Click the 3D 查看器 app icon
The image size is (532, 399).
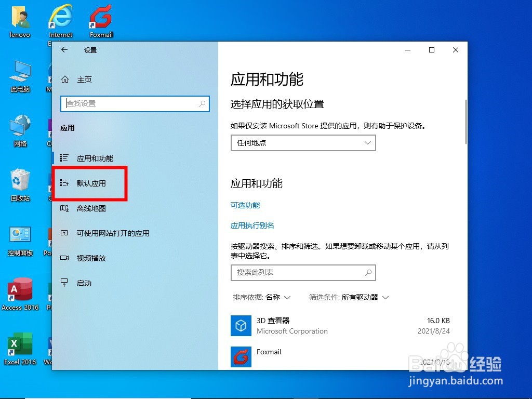click(241, 326)
